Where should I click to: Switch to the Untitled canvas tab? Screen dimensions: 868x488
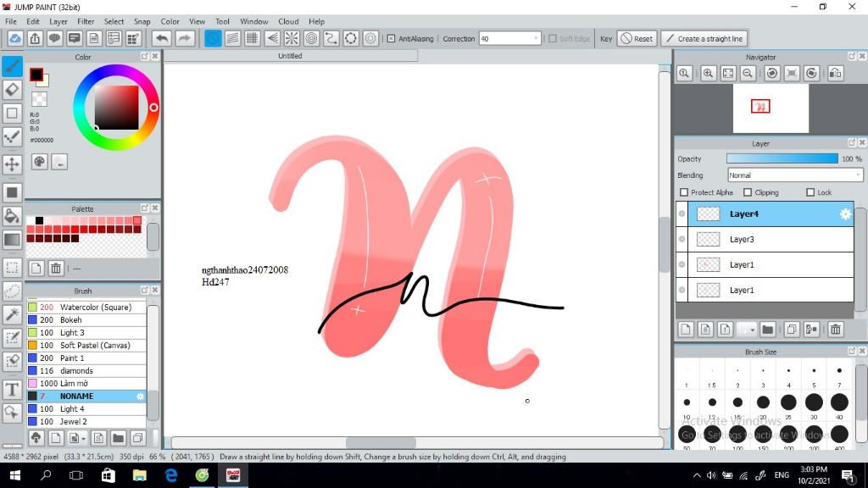(290, 56)
